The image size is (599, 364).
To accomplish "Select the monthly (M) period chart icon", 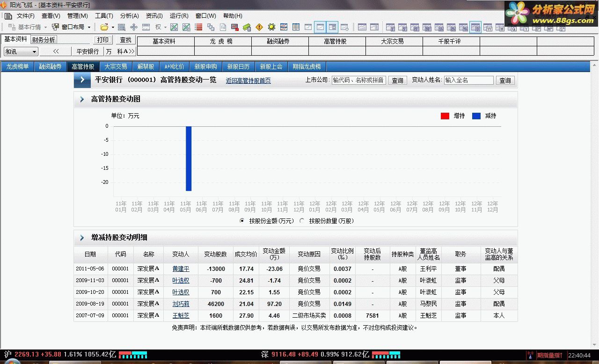I will click(500, 27).
